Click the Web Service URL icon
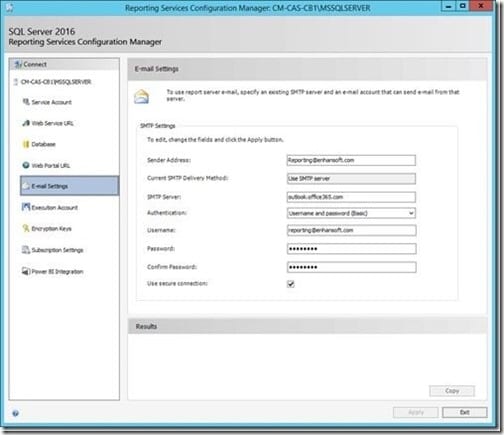 [x=26, y=123]
